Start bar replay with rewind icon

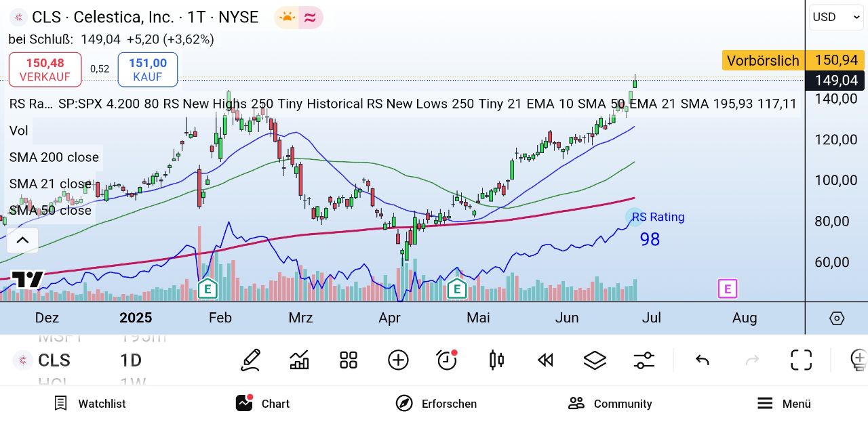coord(545,360)
